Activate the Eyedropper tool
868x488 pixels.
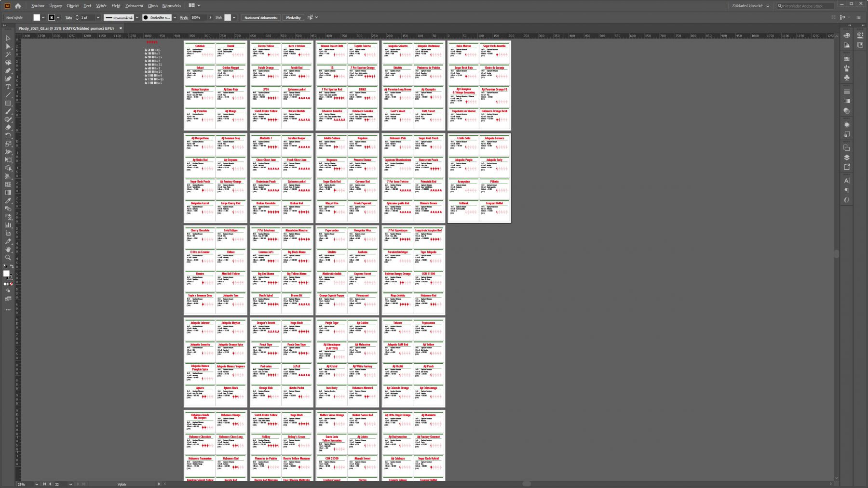8,200
